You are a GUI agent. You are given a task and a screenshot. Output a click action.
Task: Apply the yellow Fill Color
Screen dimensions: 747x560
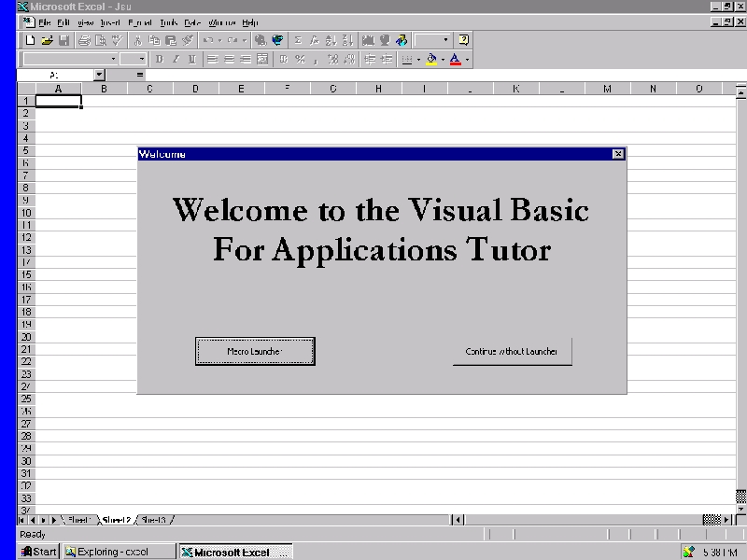(431, 60)
